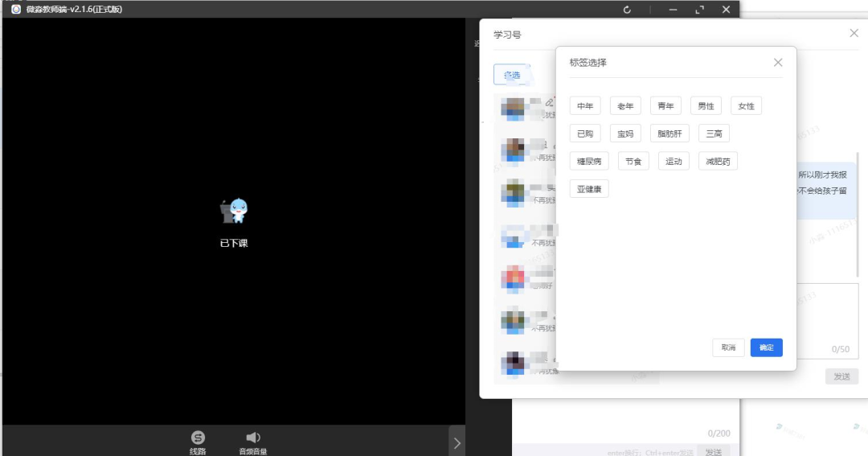Toggle the 亚健康 tag

tap(589, 189)
